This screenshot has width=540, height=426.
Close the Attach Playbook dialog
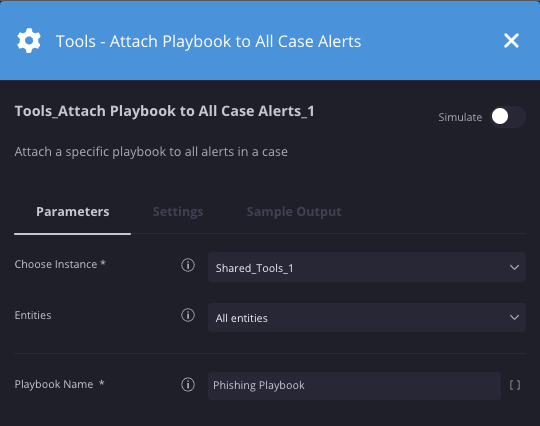tap(511, 41)
